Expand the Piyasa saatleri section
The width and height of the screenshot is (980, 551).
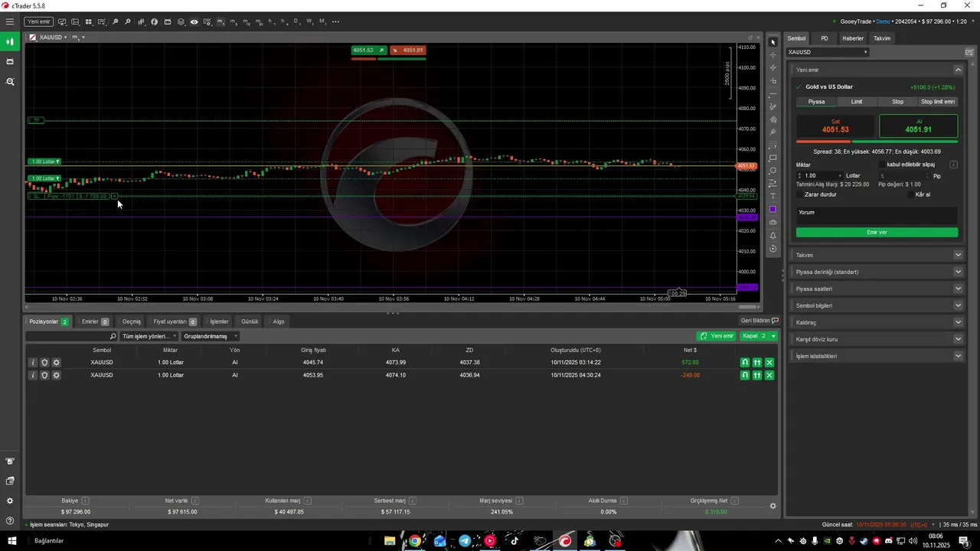[958, 289]
